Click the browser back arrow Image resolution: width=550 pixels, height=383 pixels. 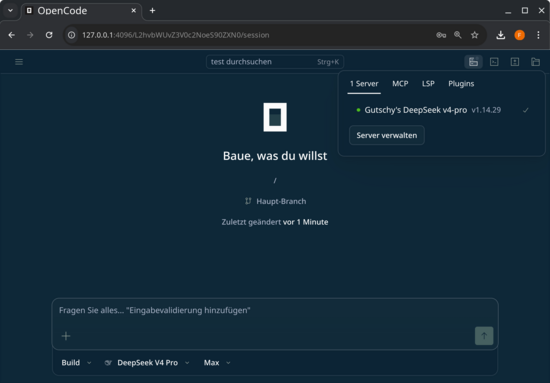coord(12,35)
